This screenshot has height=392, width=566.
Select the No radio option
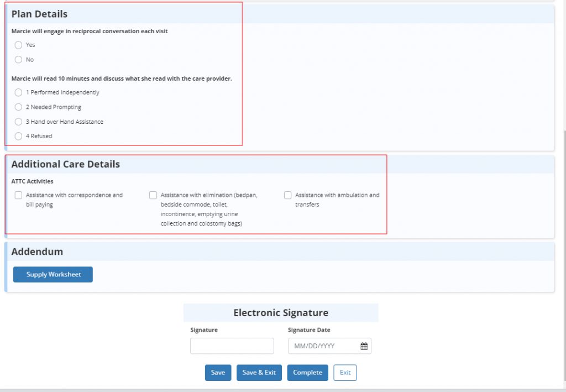pos(18,59)
